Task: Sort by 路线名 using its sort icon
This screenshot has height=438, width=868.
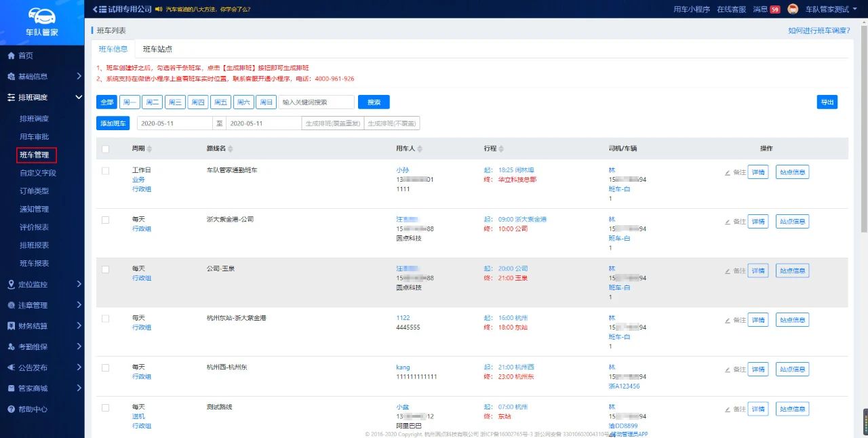Action: pos(231,148)
